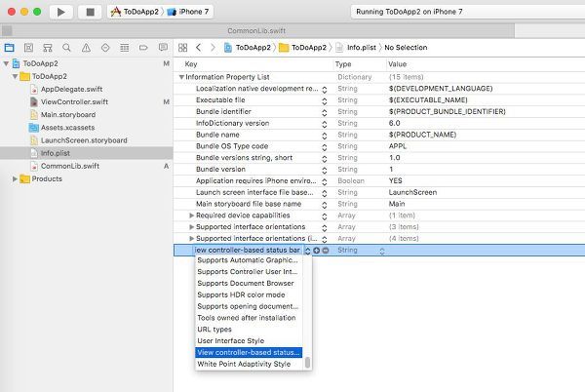585x392 pixels.
Task: Open type stepper next to String in selected row
Action: click(x=382, y=251)
